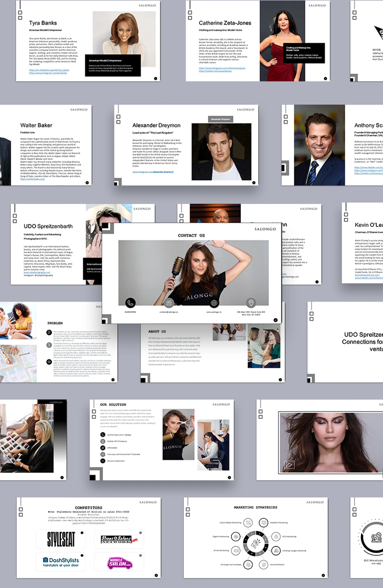The image size is (383, 588).
Task: Open the Alexander Dreymon Instagram link
Action: tap(153, 172)
